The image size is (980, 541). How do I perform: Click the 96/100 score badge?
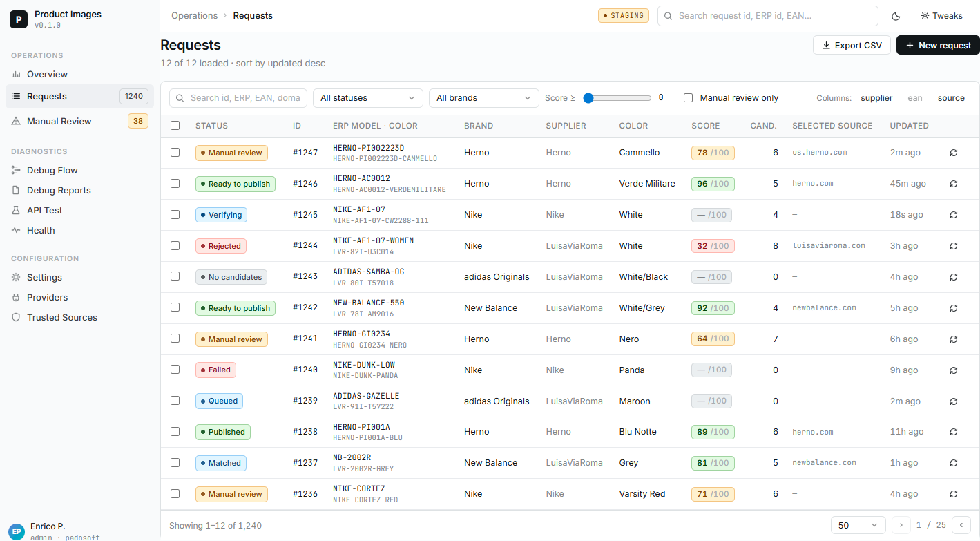coord(713,184)
